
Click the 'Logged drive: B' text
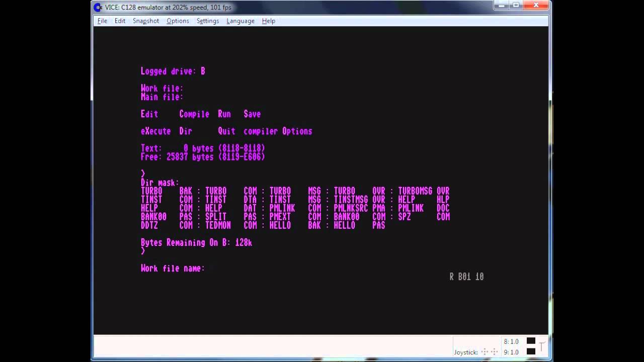tap(173, 71)
